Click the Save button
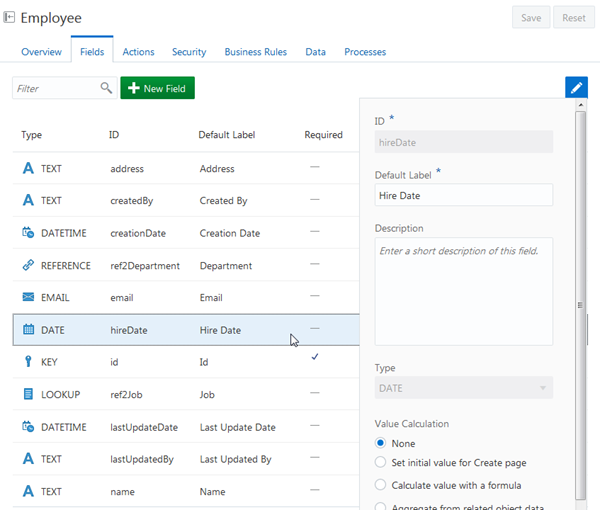This screenshot has width=600, height=510. click(531, 18)
